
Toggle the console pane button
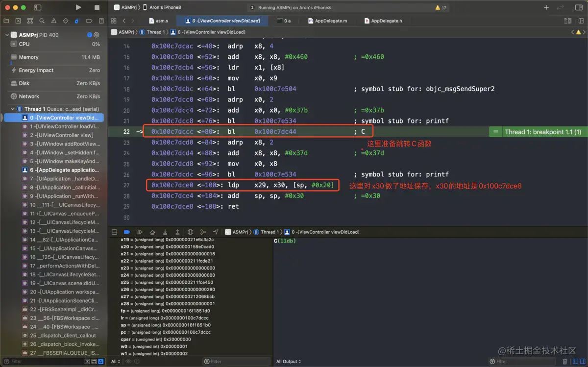(582, 362)
